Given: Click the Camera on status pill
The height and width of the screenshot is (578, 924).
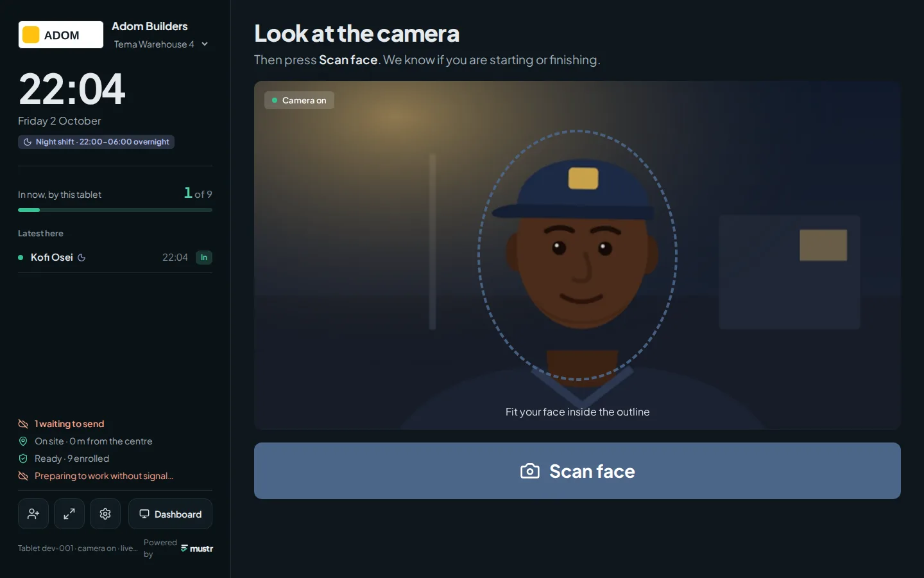Looking at the screenshot, I should point(299,100).
